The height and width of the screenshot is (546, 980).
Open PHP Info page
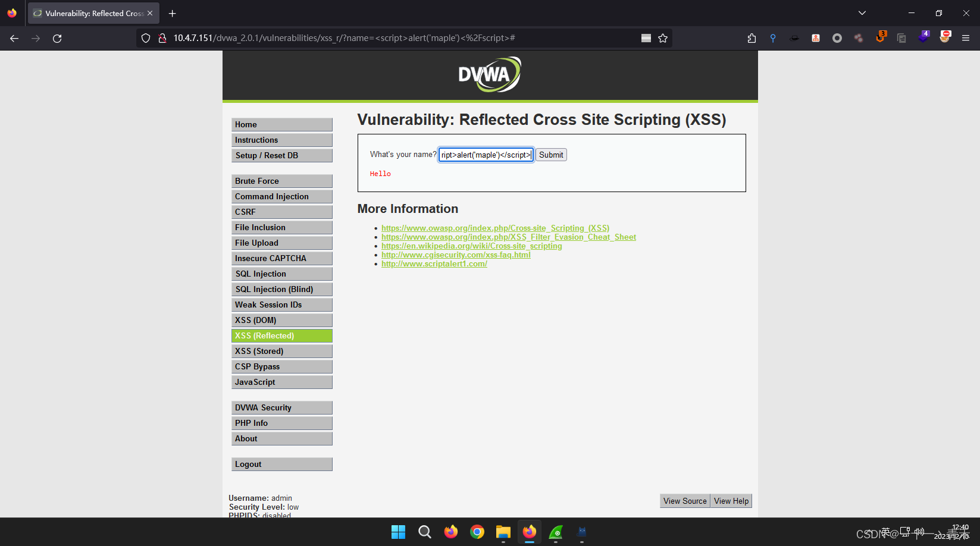(282, 423)
